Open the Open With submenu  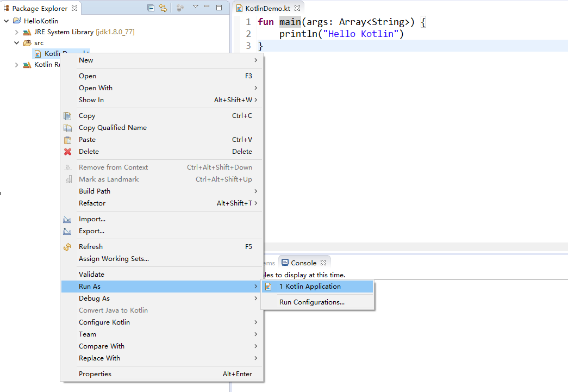click(161, 88)
